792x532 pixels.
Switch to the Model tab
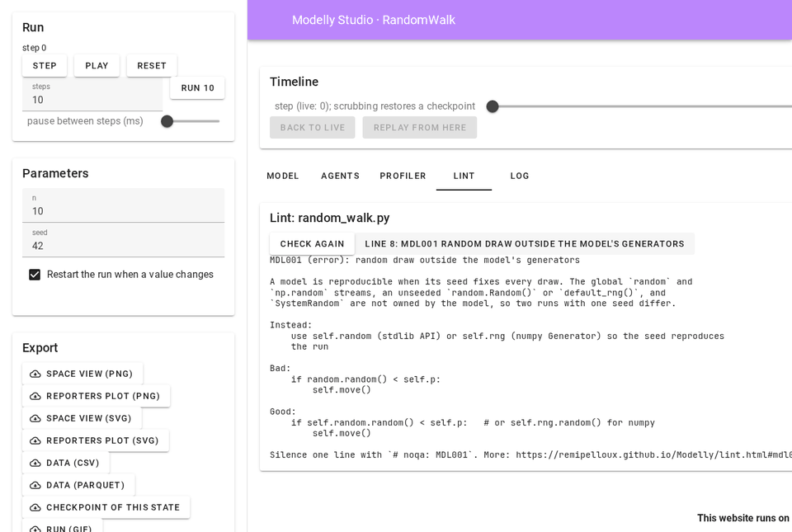(283, 176)
